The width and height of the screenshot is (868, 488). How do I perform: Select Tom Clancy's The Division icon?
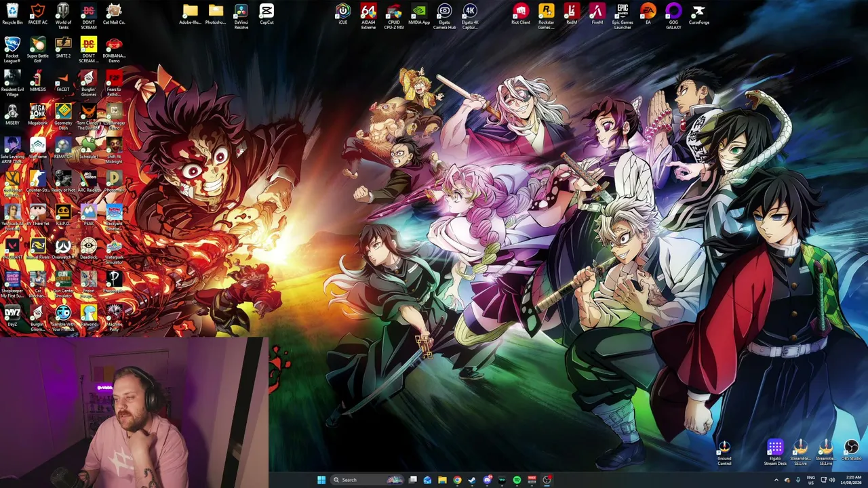click(89, 117)
